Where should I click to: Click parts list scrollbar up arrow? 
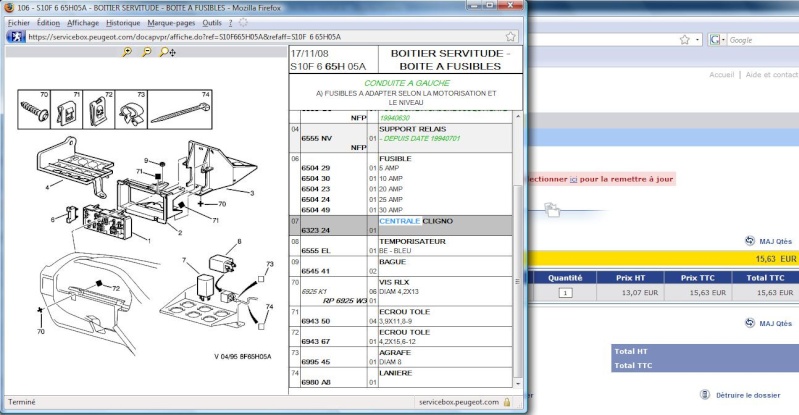518,116
